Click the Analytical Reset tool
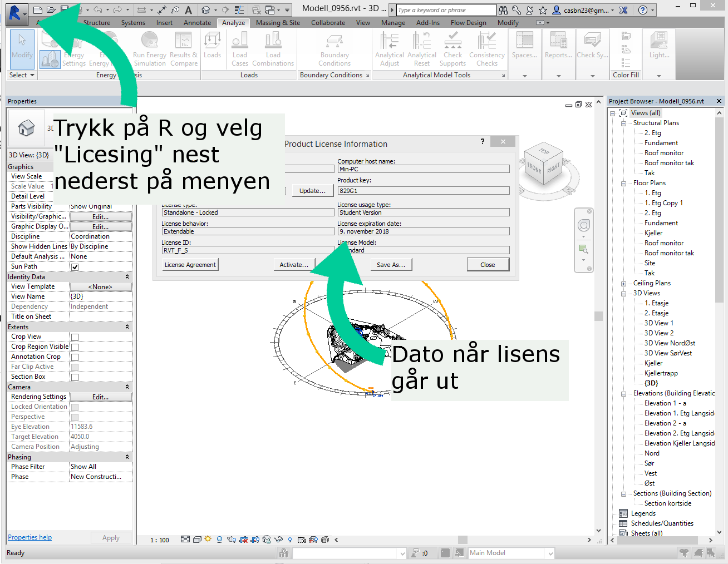728x564 pixels. [x=422, y=49]
